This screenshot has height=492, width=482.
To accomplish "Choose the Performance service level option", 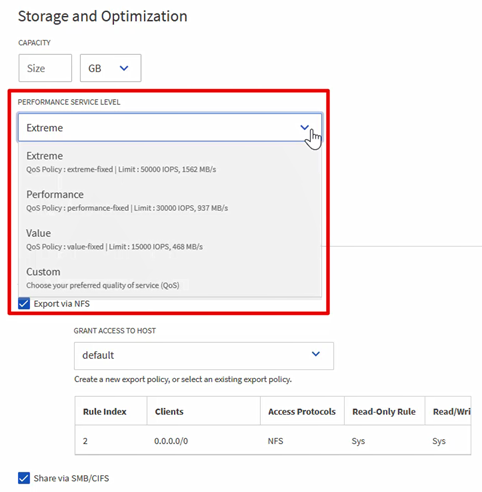I will pyautogui.click(x=170, y=201).
